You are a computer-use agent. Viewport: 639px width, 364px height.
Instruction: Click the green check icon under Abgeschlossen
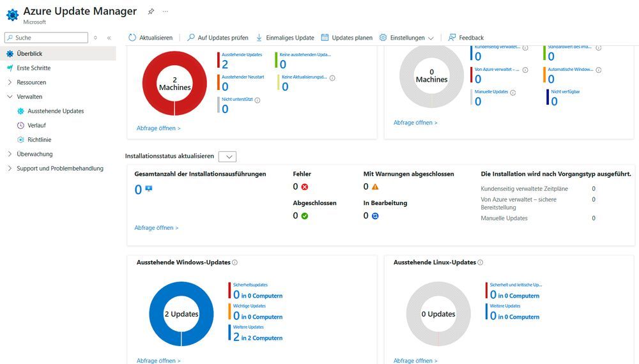point(305,216)
